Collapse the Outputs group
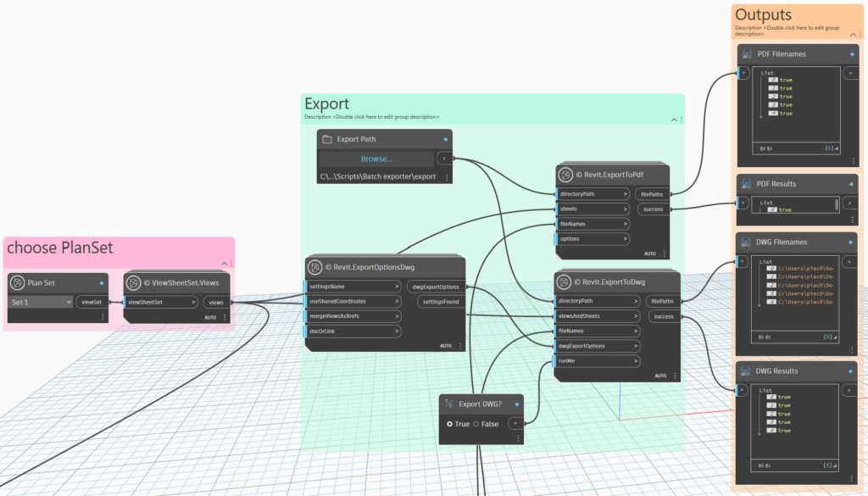The width and height of the screenshot is (868, 496). pos(855,36)
